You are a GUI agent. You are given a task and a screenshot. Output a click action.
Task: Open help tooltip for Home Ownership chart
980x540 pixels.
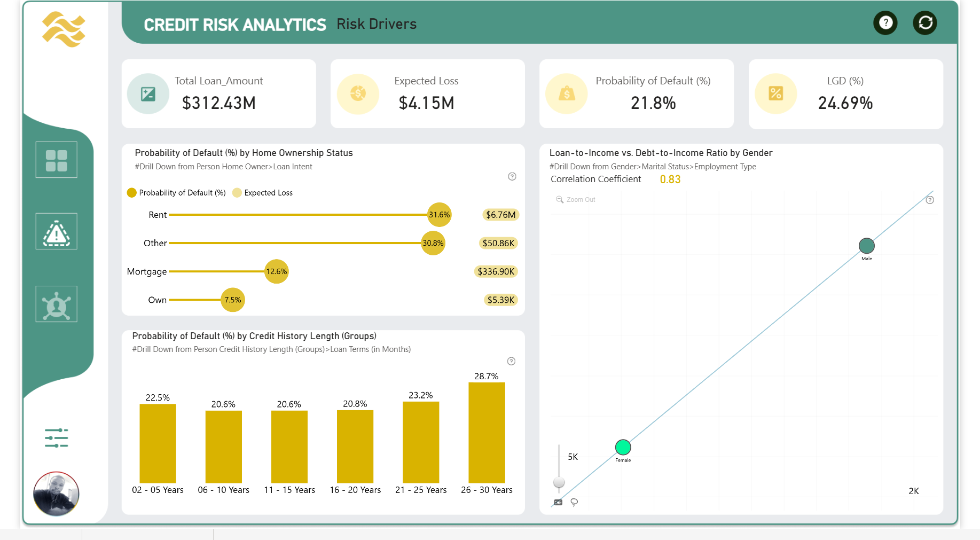click(x=512, y=177)
